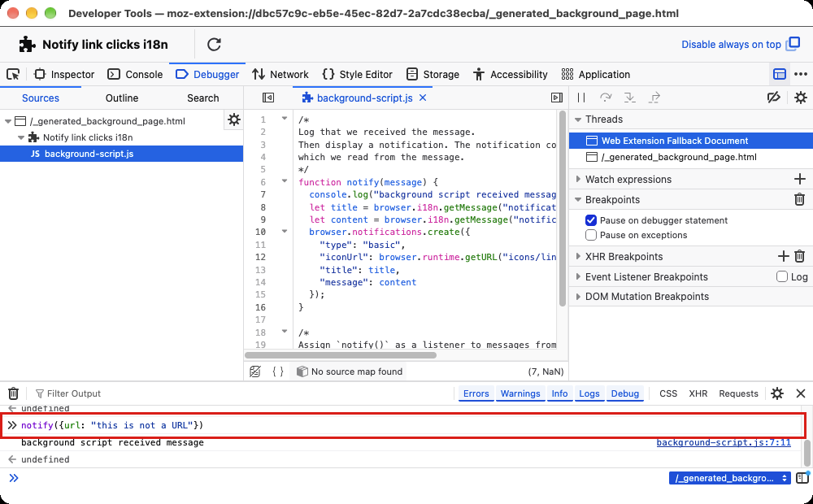
Task: Open sources panel gear options
Action: (234, 119)
